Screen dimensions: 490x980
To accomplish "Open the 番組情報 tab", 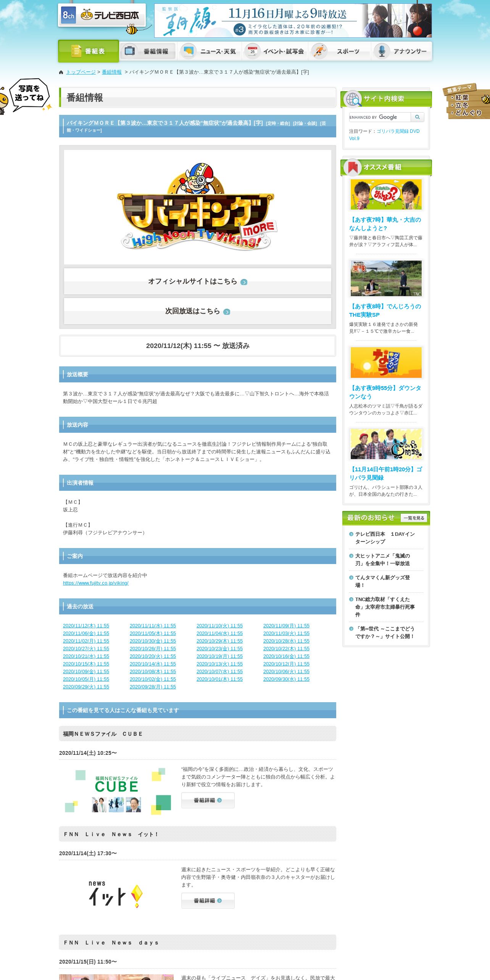I will [148, 51].
